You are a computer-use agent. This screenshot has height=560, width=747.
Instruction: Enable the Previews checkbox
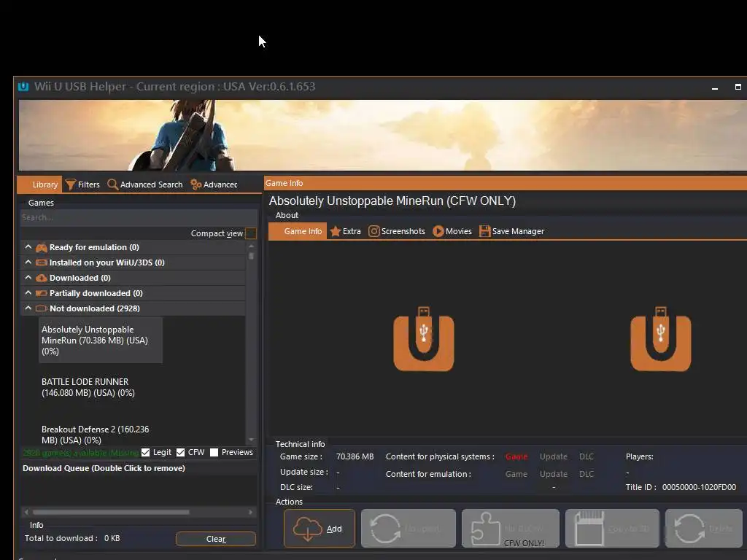[x=214, y=452]
